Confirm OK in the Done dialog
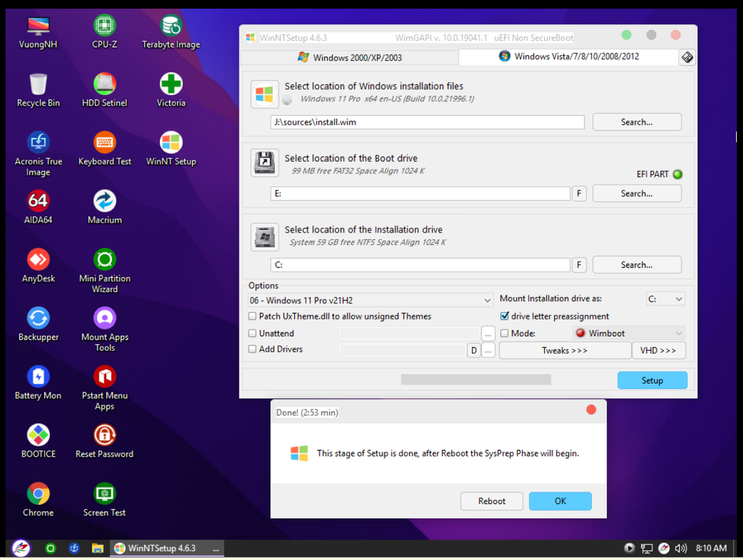The image size is (743, 560). pos(560,500)
